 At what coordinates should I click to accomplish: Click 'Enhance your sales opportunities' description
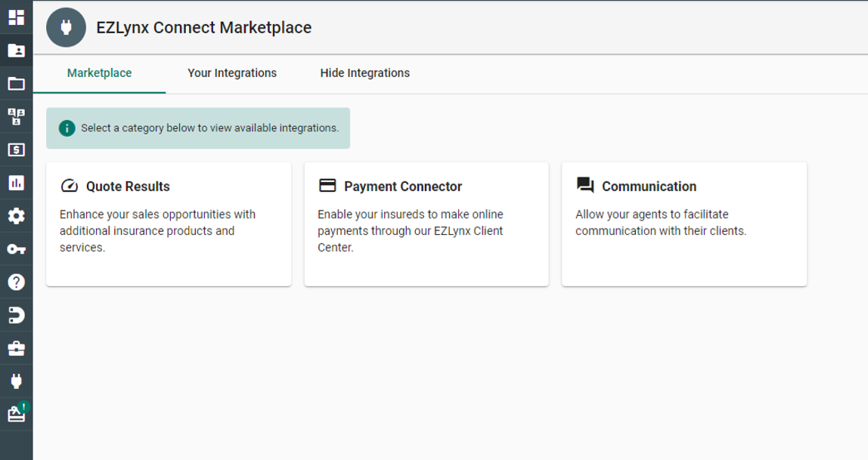pos(158,231)
